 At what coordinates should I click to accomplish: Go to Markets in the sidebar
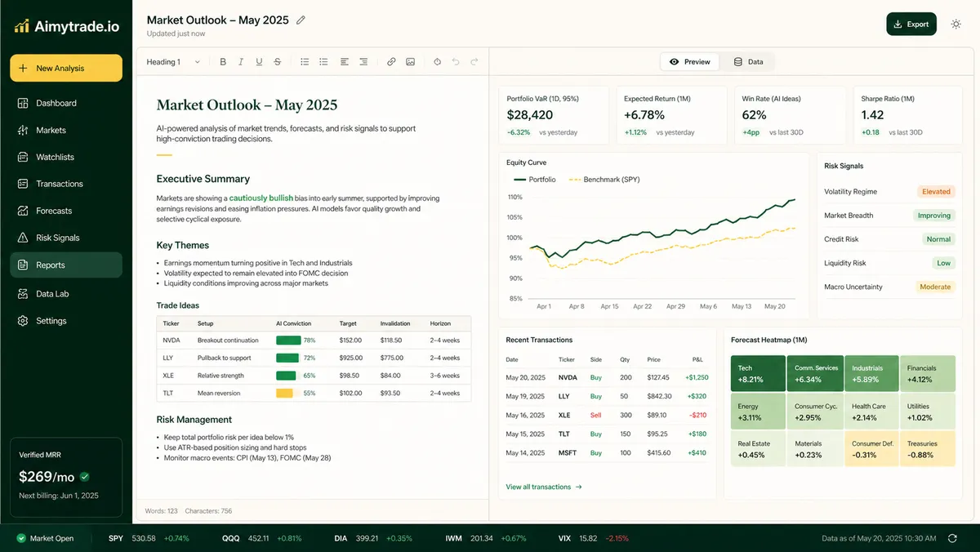pyautogui.click(x=66, y=131)
